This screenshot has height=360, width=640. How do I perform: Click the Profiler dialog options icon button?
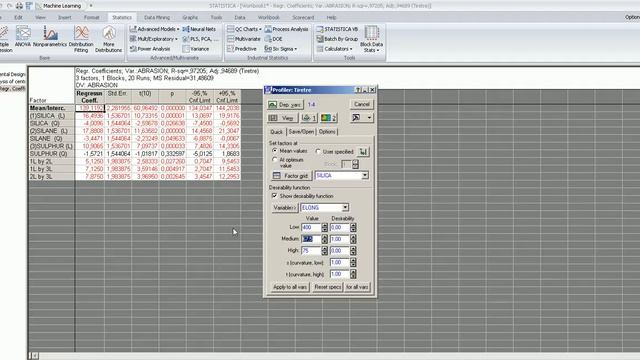(x=362, y=118)
